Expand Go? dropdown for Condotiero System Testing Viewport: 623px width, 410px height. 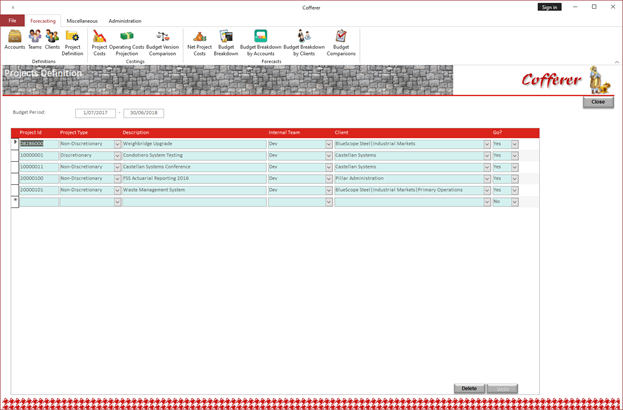515,156
